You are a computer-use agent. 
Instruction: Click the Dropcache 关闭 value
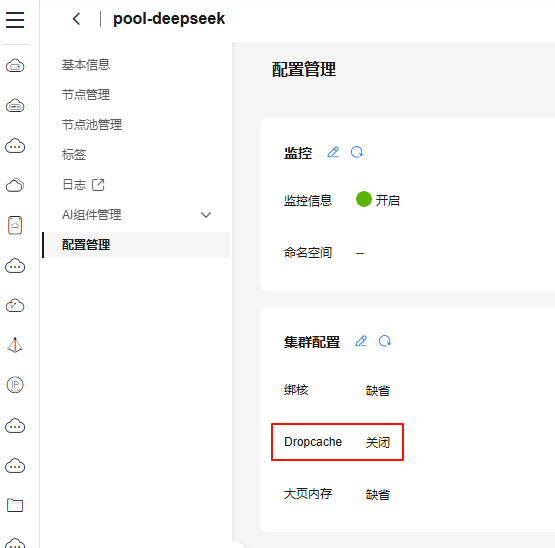pos(378,443)
